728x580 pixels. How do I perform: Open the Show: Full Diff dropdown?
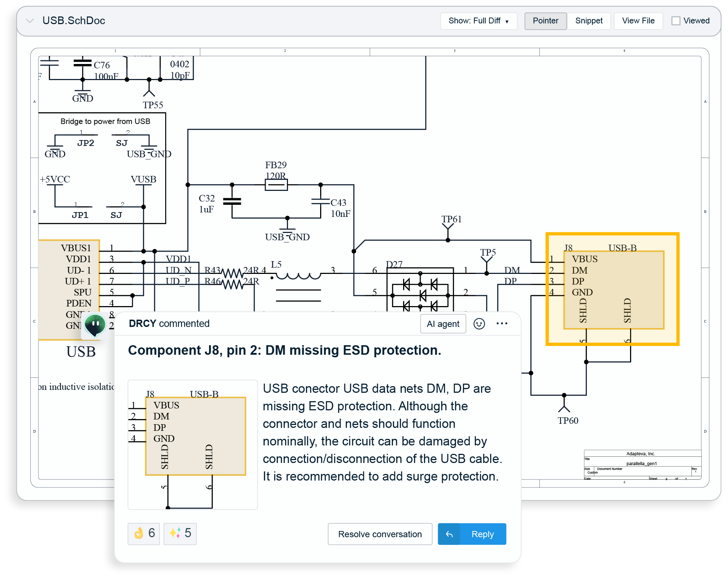click(x=479, y=21)
